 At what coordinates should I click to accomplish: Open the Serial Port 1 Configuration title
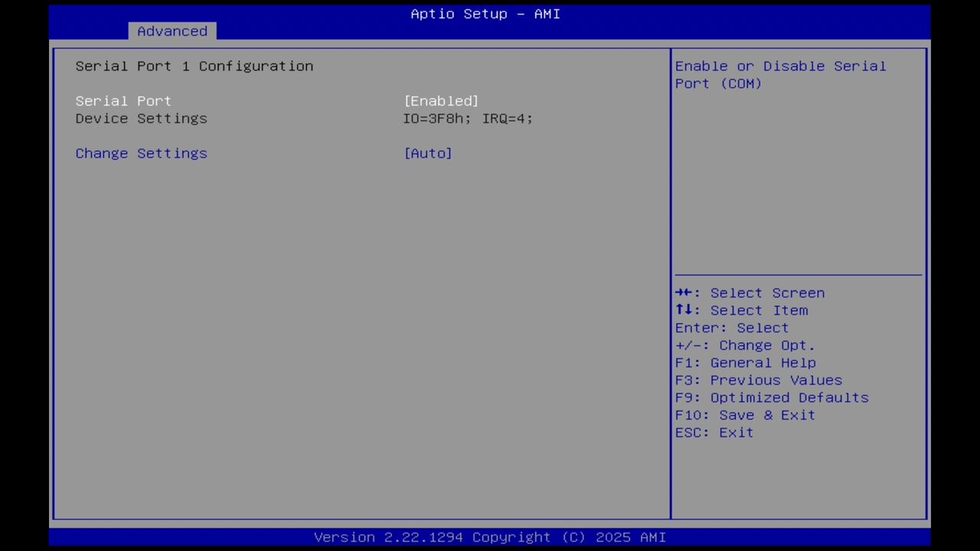(194, 66)
